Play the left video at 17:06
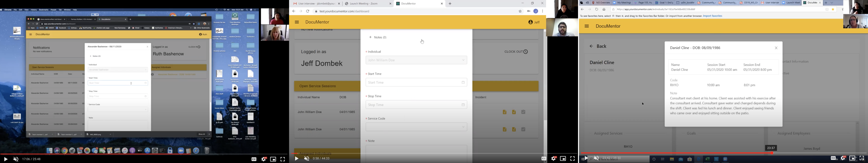This screenshot has height=163, width=868. coord(5,159)
